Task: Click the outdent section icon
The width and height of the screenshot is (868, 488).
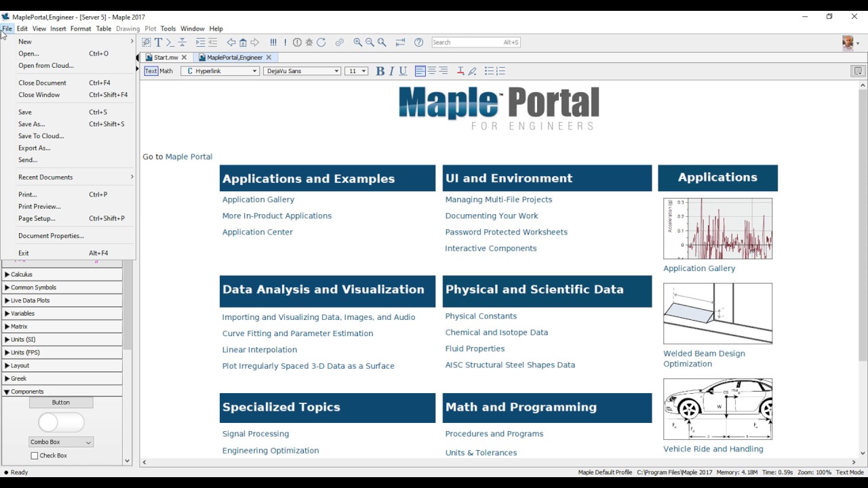Action: 212,42
